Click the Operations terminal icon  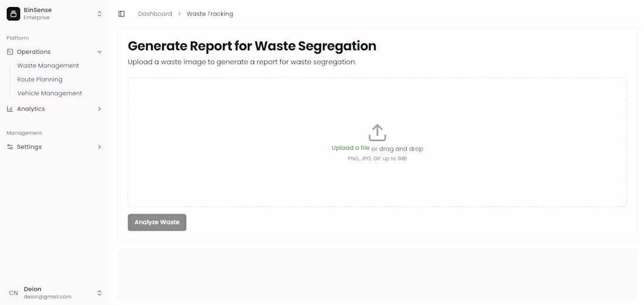click(10, 52)
